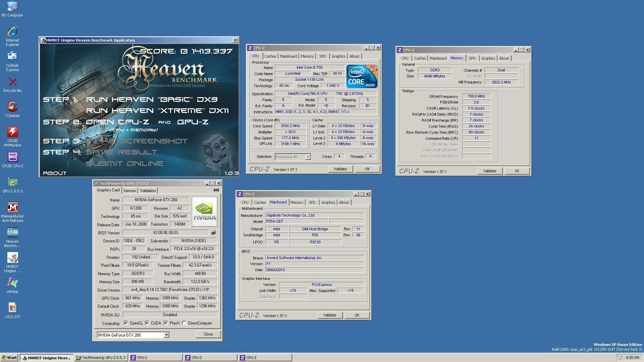The width and height of the screenshot is (644, 362).
Task: Click the GPU-Z BIOS save chip icon
Action: click(x=213, y=232)
